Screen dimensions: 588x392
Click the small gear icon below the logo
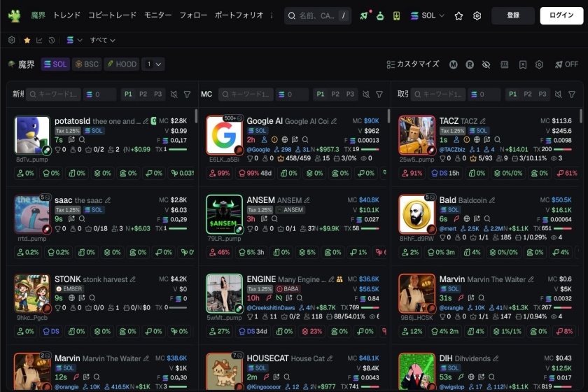[12, 40]
